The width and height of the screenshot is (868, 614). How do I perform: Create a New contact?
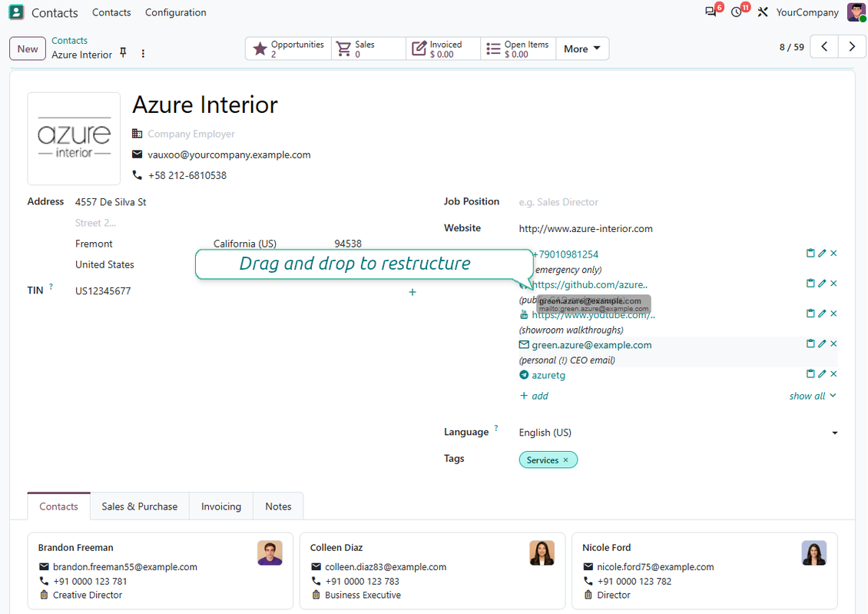tap(28, 48)
